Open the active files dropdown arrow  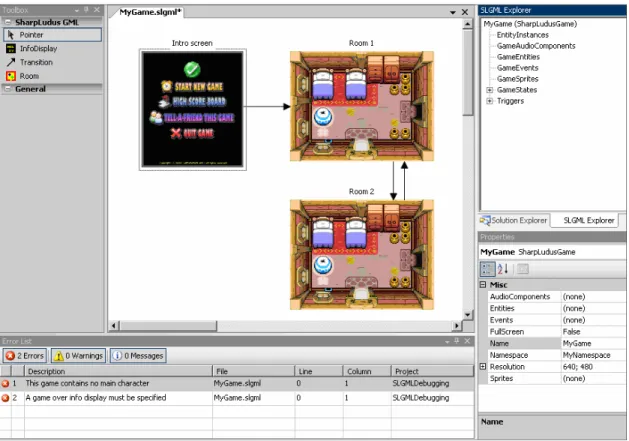(452, 12)
